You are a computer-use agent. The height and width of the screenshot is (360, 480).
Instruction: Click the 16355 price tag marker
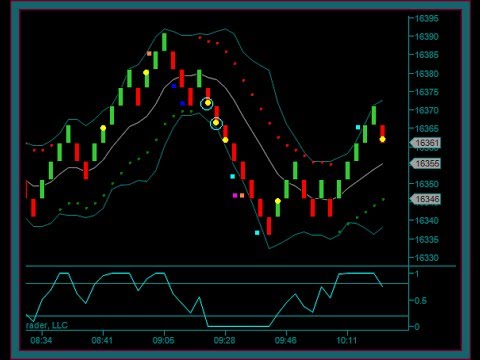pyautogui.click(x=425, y=163)
